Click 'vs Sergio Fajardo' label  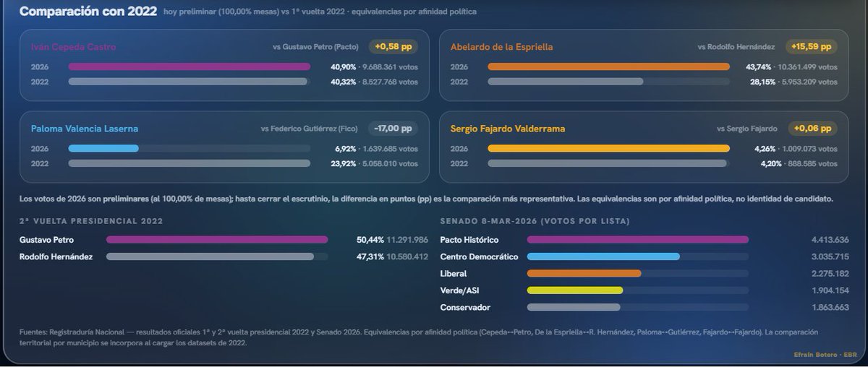point(747,129)
